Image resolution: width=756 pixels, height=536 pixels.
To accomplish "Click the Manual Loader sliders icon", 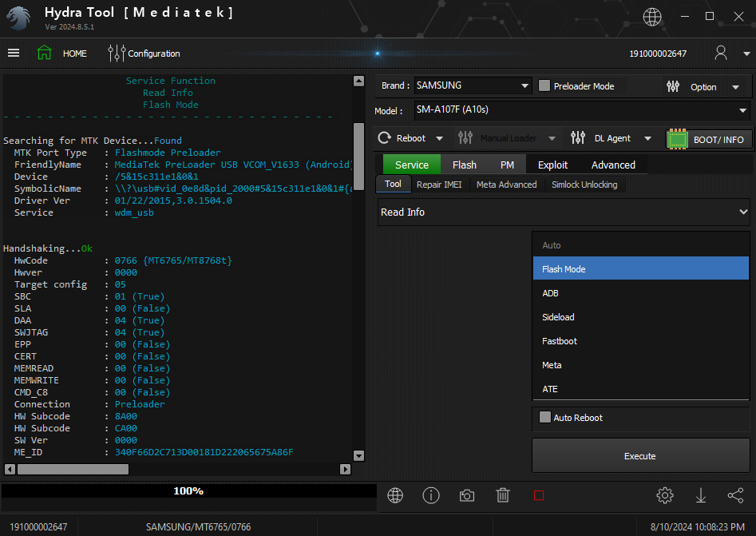I will [x=465, y=138].
